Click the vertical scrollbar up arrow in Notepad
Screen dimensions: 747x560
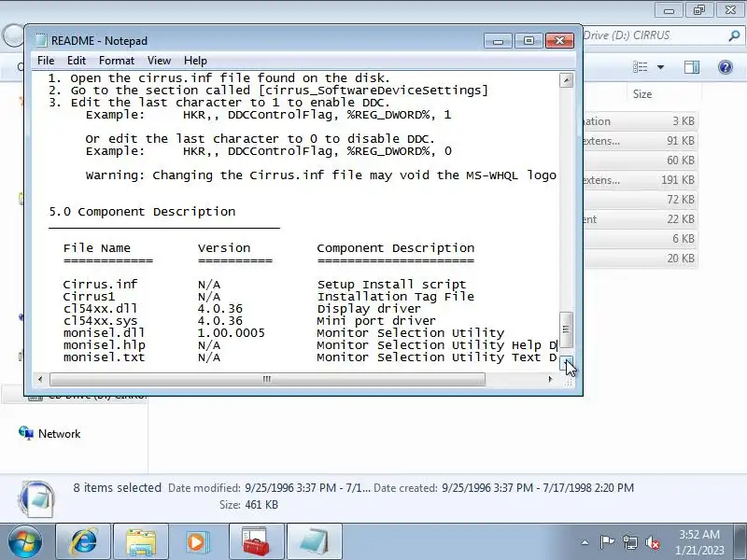[566, 80]
